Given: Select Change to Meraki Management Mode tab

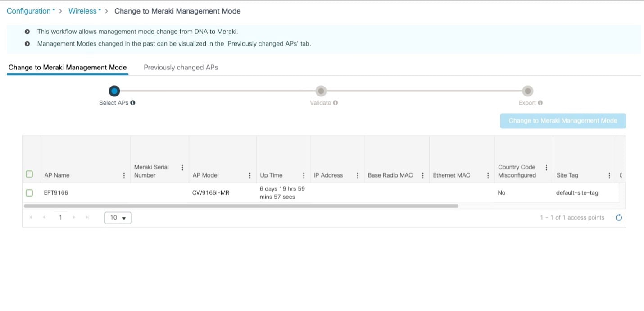Looking at the screenshot, I should (68, 67).
